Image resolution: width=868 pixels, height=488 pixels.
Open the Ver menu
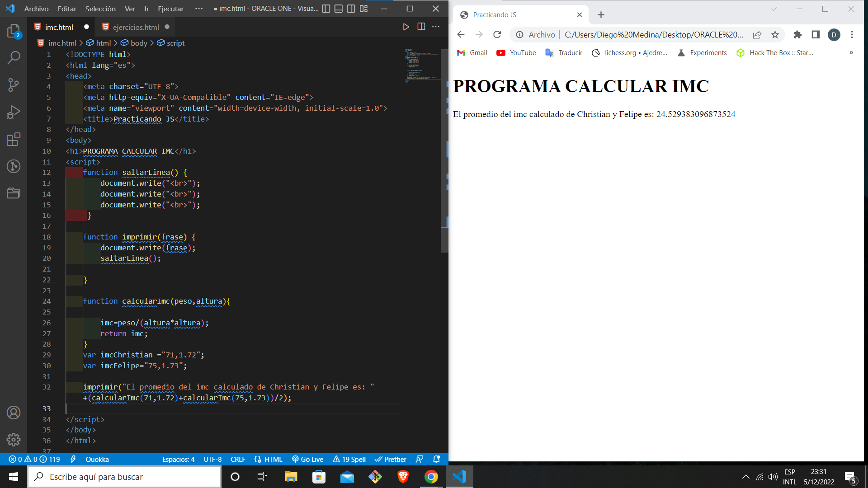[x=130, y=9]
